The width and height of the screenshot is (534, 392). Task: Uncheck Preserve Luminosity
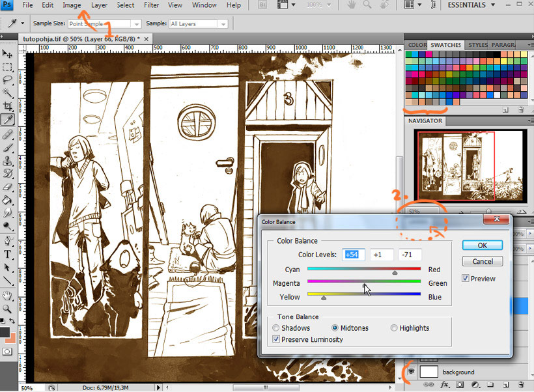277,339
